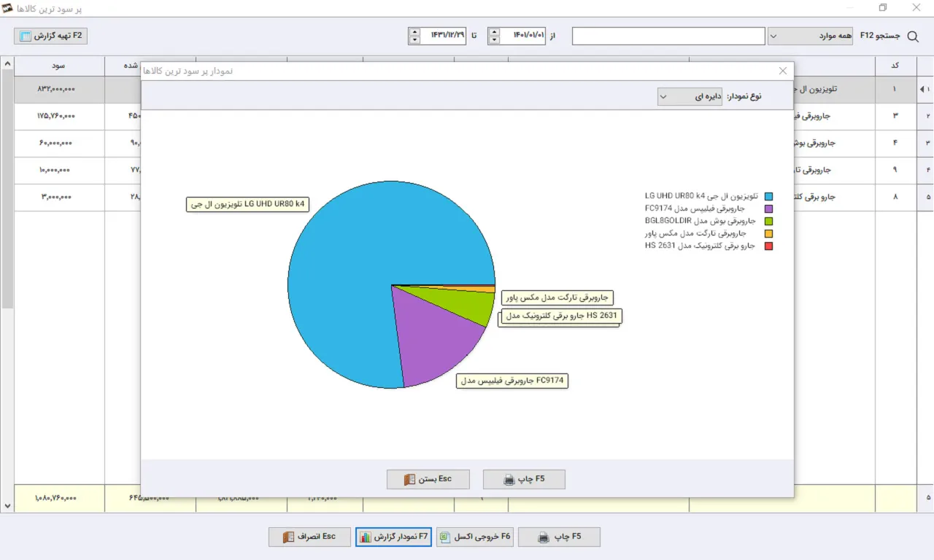The height and width of the screenshot is (560, 934).
Task: Click the FC9174 جاروبرقی فیلیپس chart label
Action: (x=512, y=381)
